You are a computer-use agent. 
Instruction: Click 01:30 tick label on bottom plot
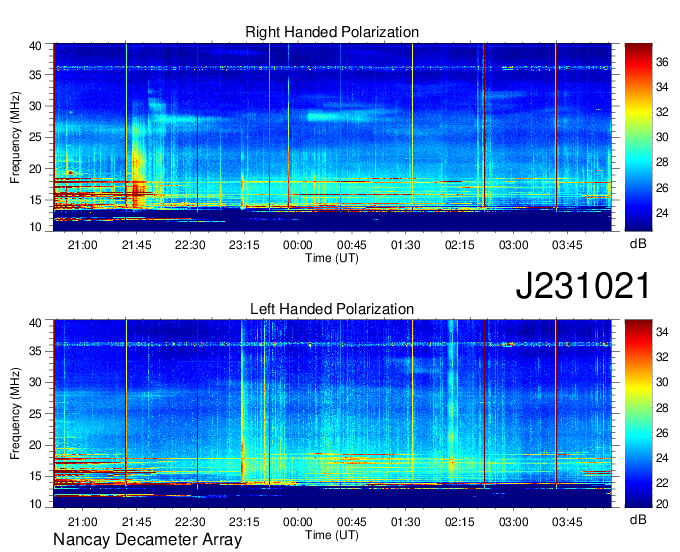tap(405, 522)
